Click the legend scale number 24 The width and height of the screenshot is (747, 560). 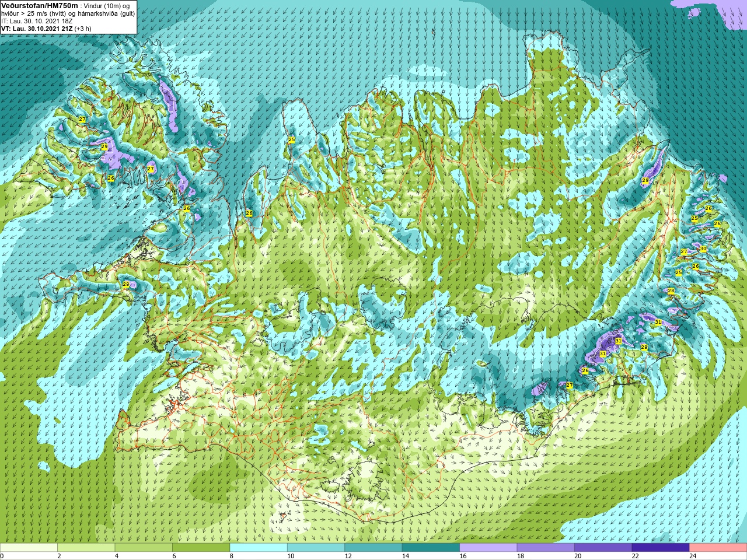click(693, 556)
